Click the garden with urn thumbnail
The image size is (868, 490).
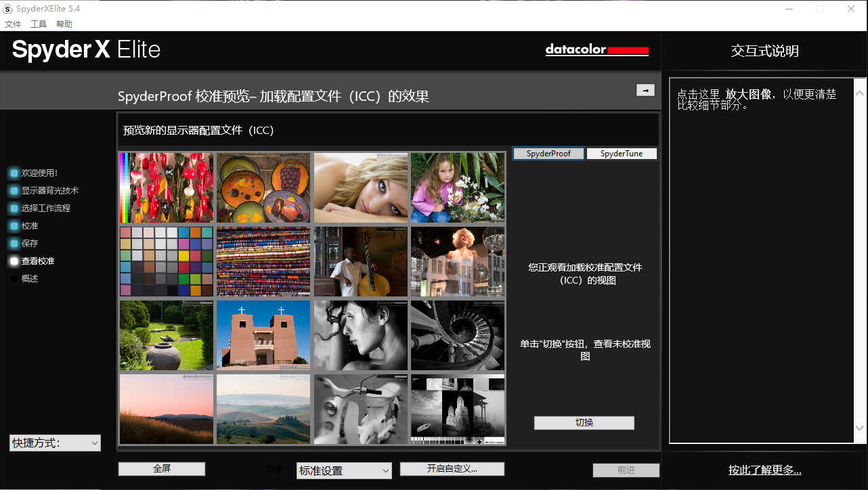tap(167, 335)
